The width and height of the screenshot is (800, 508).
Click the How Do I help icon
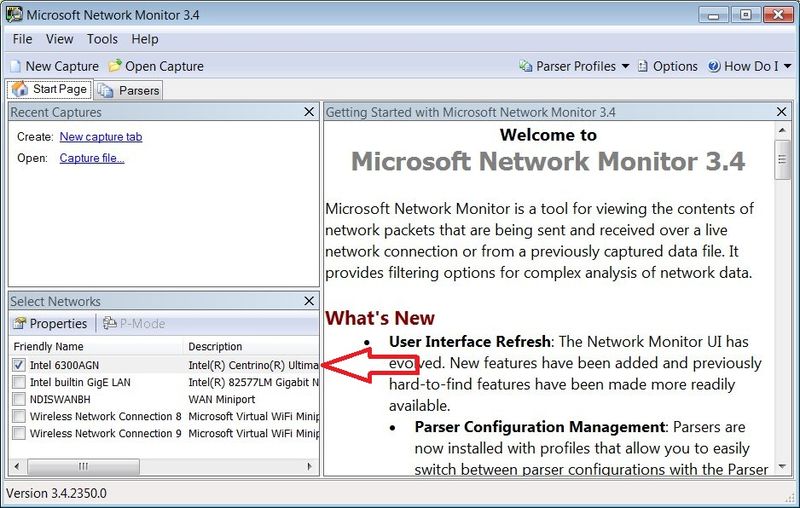(714, 66)
